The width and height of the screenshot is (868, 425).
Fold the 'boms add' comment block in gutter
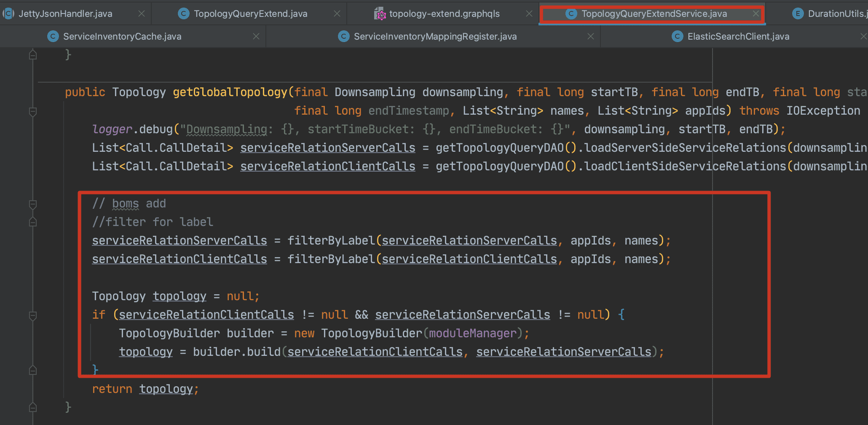pyautogui.click(x=33, y=204)
